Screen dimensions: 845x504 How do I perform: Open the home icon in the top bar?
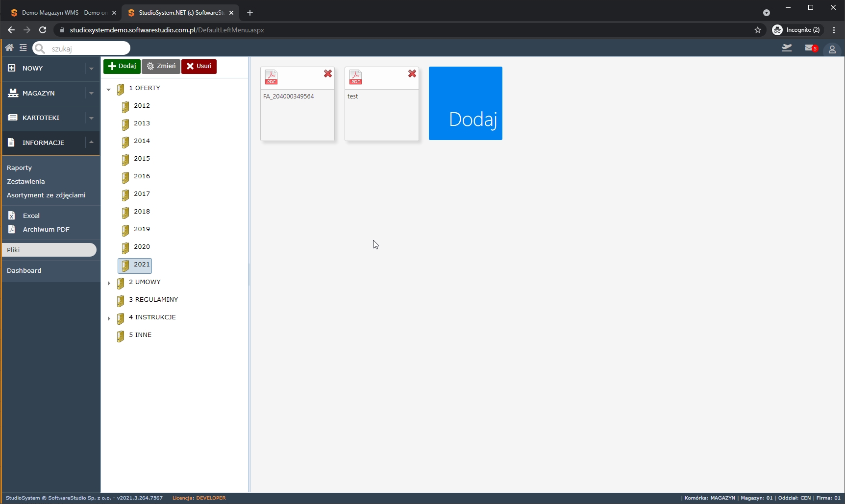click(x=9, y=48)
